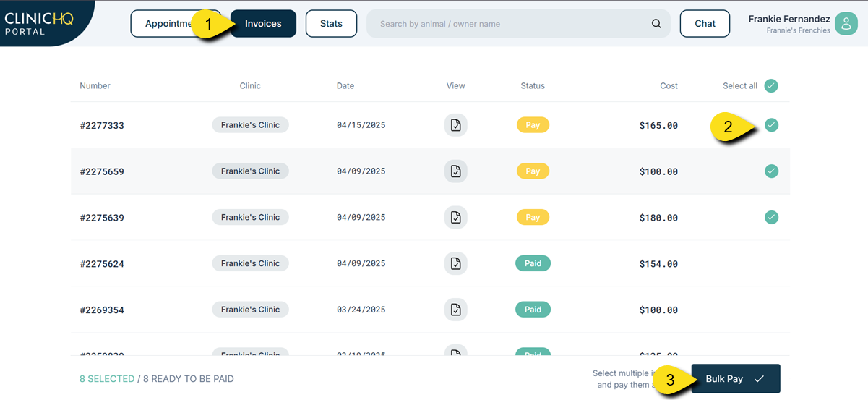This screenshot has width=868, height=400.
Task: Uncheck the $180.00 invoice checkbox
Action: coord(771,217)
